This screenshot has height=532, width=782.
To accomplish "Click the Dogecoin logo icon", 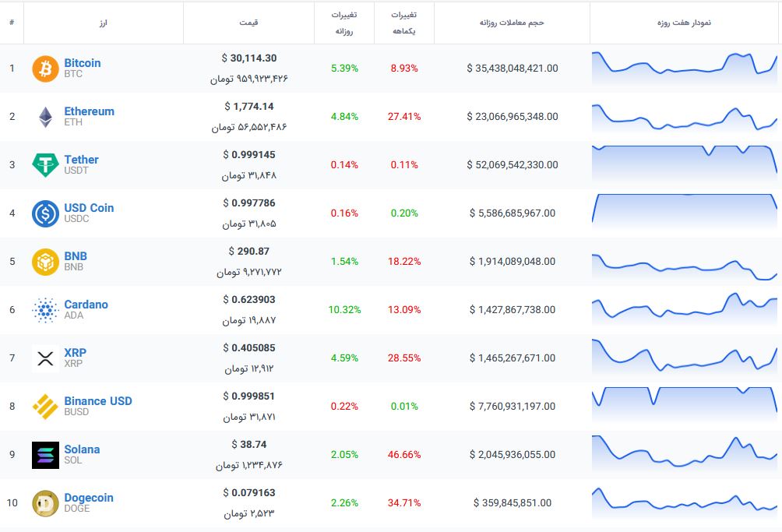I will [x=45, y=503].
